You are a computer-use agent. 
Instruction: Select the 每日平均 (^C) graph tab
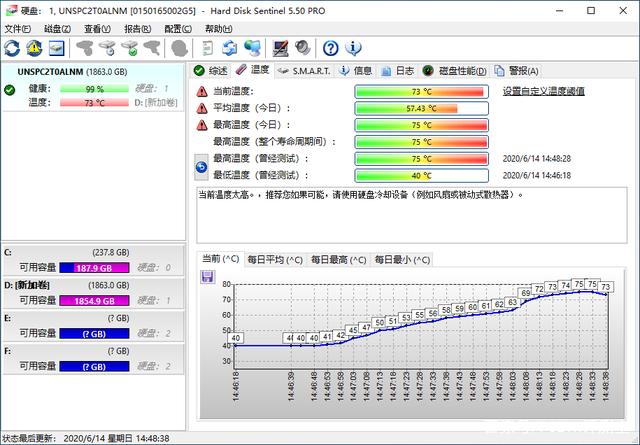(275, 260)
